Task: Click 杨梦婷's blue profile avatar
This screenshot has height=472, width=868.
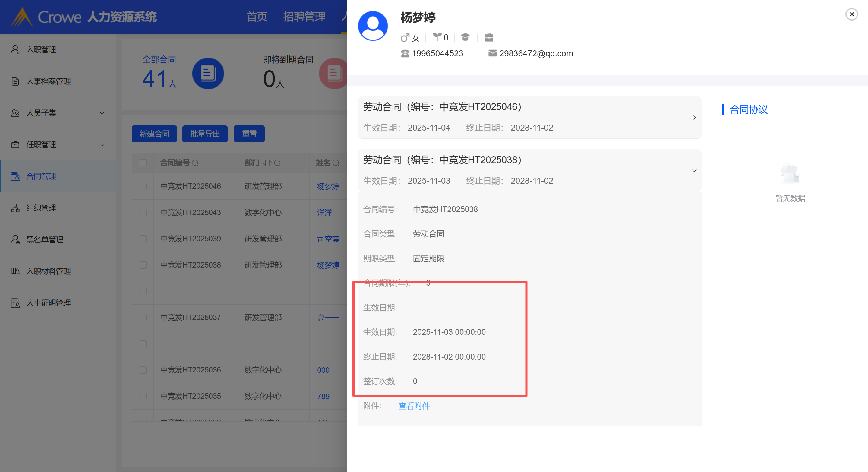Action: click(x=373, y=26)
